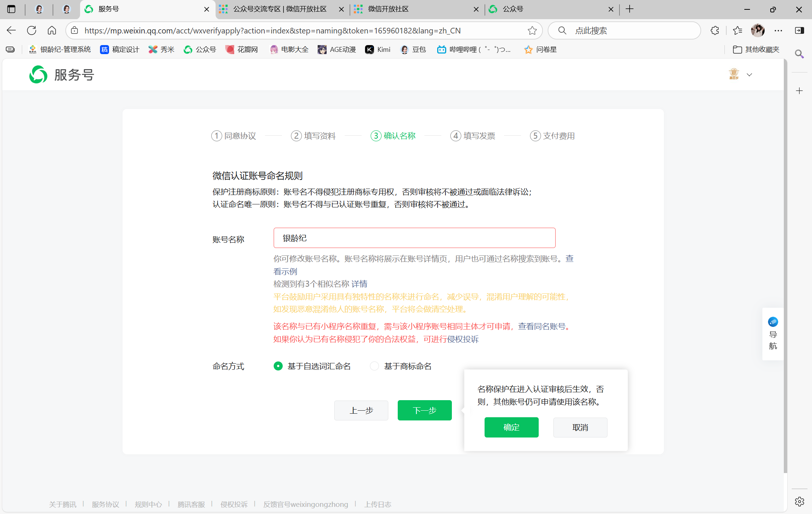Click the sidebar search magnifier icon
The image size is (812, 514).
[799, 54]
